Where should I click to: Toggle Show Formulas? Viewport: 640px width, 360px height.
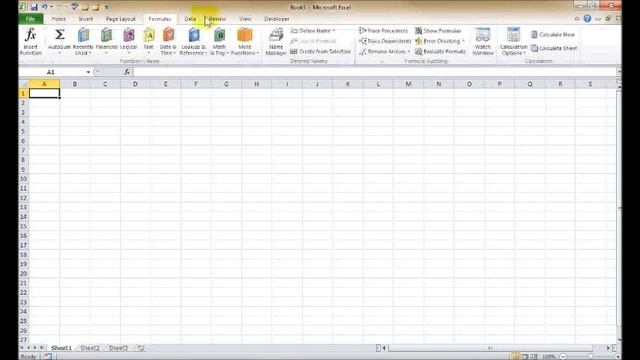click(438, 31)
